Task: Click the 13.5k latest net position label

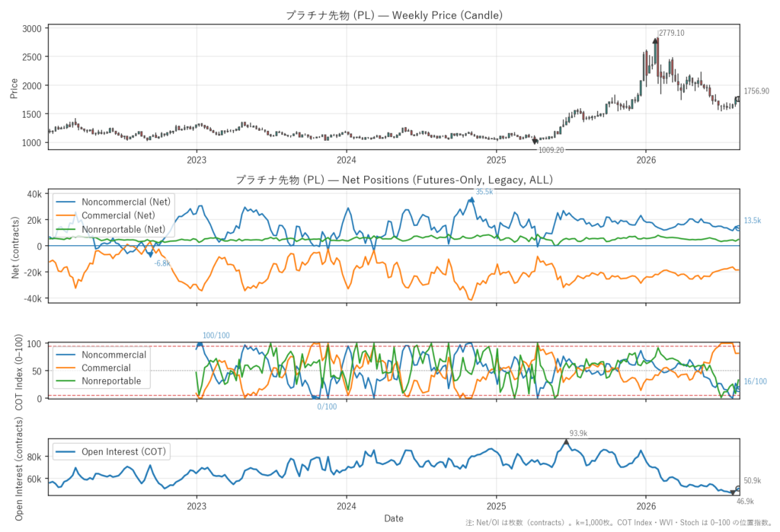Action: [752, 220]
